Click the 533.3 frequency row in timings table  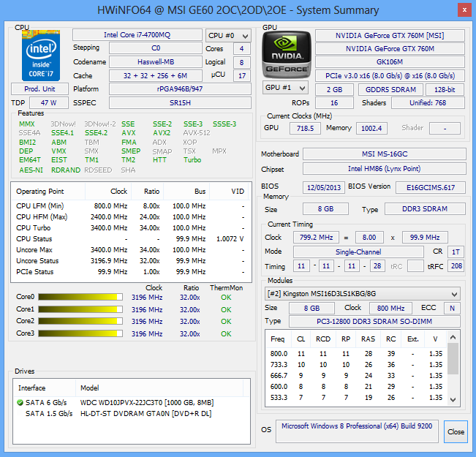click(356, 398)
